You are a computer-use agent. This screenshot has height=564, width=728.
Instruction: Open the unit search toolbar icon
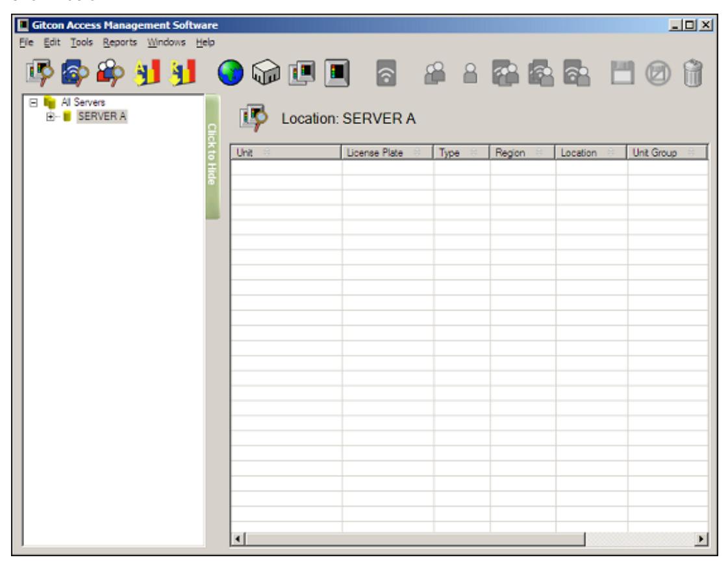click(40, 73)
